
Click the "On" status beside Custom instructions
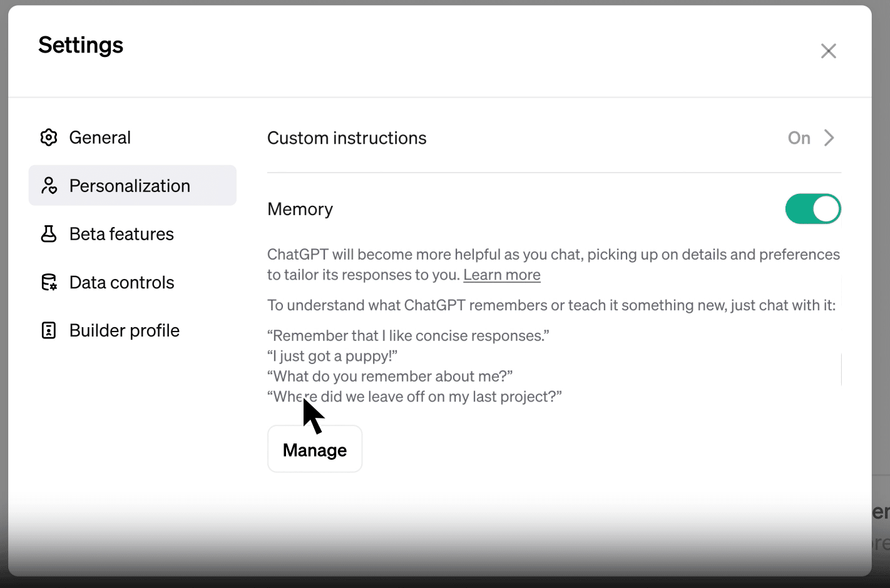tap(799, 138)
